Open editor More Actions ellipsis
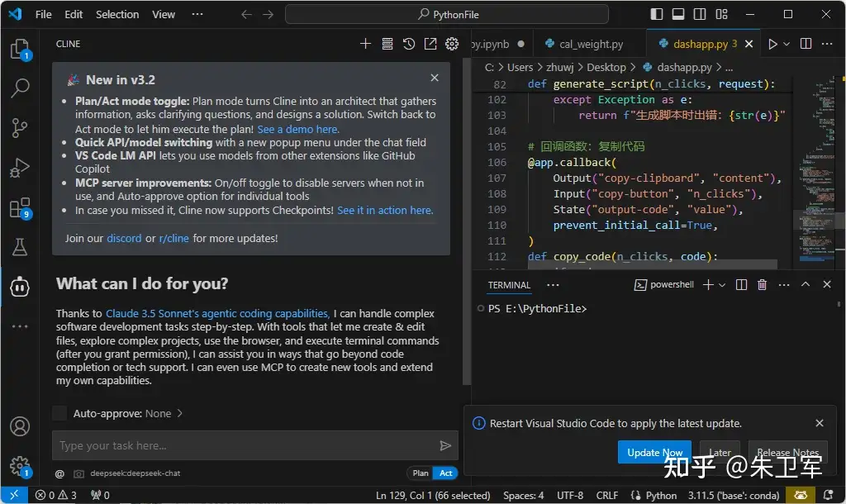This screenshot has height=504, width=846. 827,44
